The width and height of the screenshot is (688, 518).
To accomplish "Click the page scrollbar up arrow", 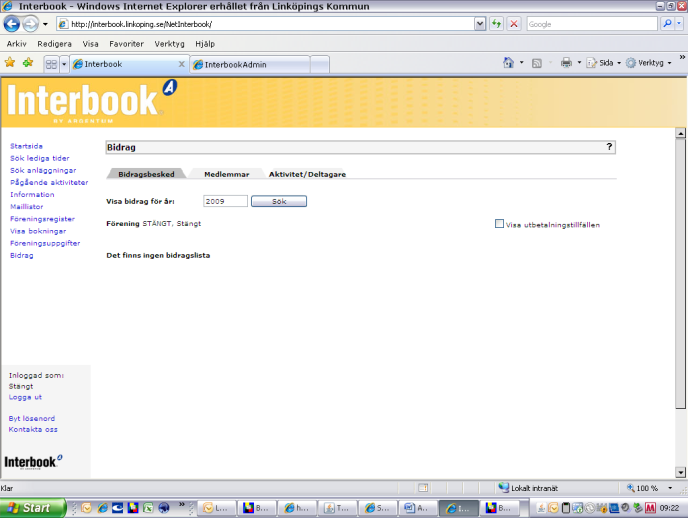I will click(x=681, y=133).
